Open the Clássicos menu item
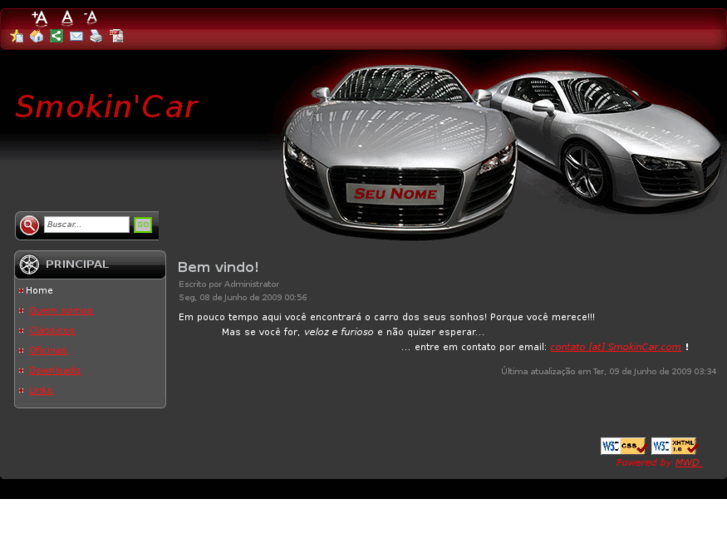 tap(52, 331)
